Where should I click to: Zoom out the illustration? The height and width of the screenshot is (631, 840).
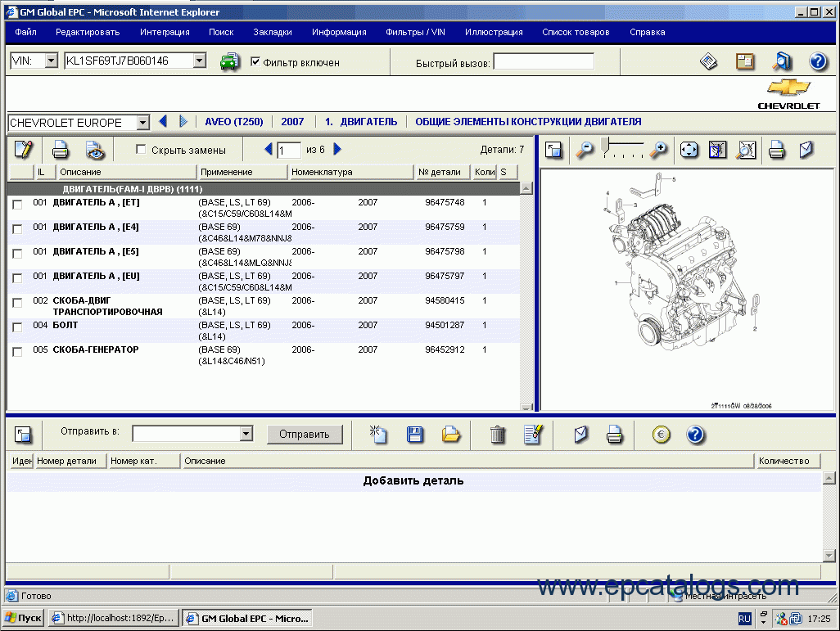(x=585, y=150)
